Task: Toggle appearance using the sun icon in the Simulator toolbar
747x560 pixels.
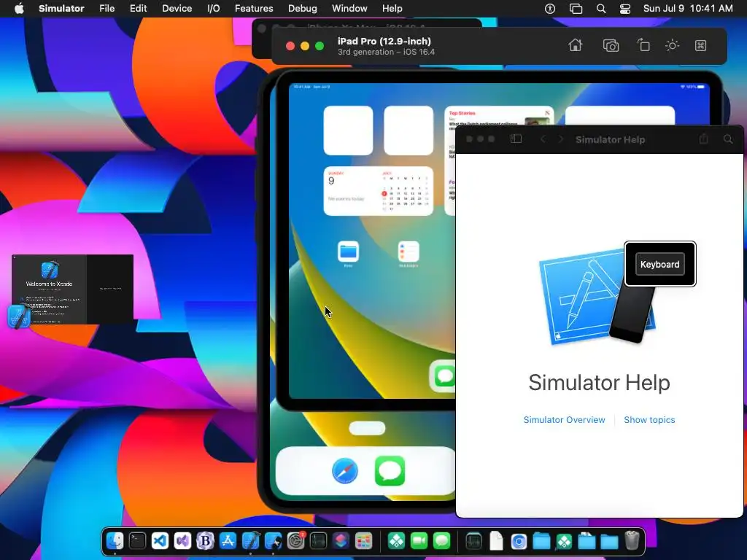Action: [672, 46]
